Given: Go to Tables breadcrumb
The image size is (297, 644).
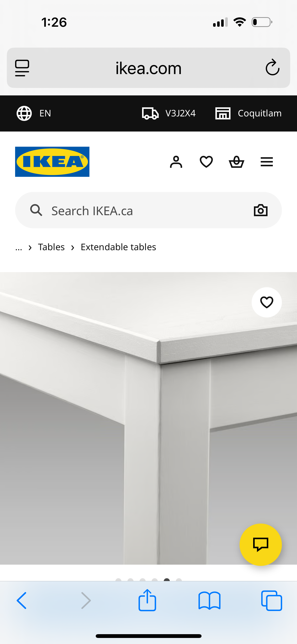Looking at the screenshot, I should (51, 247).
